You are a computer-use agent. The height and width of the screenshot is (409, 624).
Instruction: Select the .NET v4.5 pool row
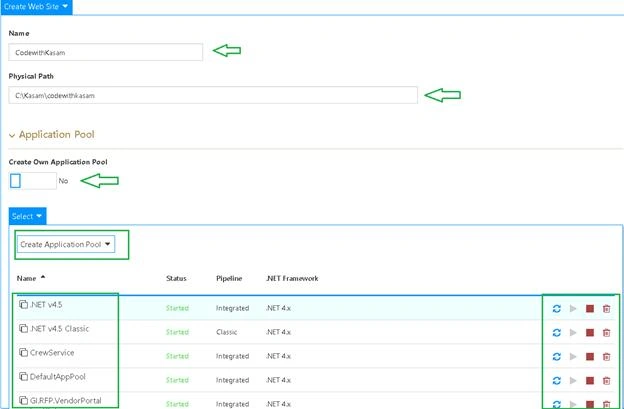coord(316,308)
